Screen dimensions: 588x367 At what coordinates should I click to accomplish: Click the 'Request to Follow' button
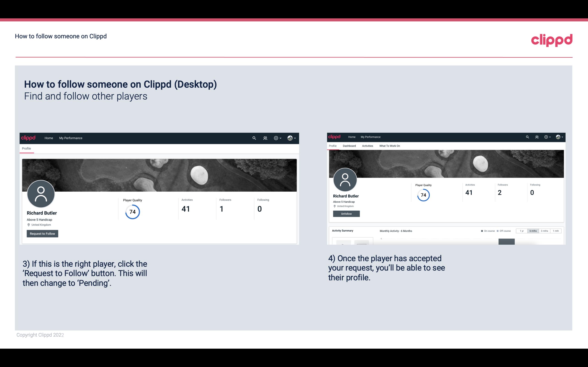click(42, 233)
